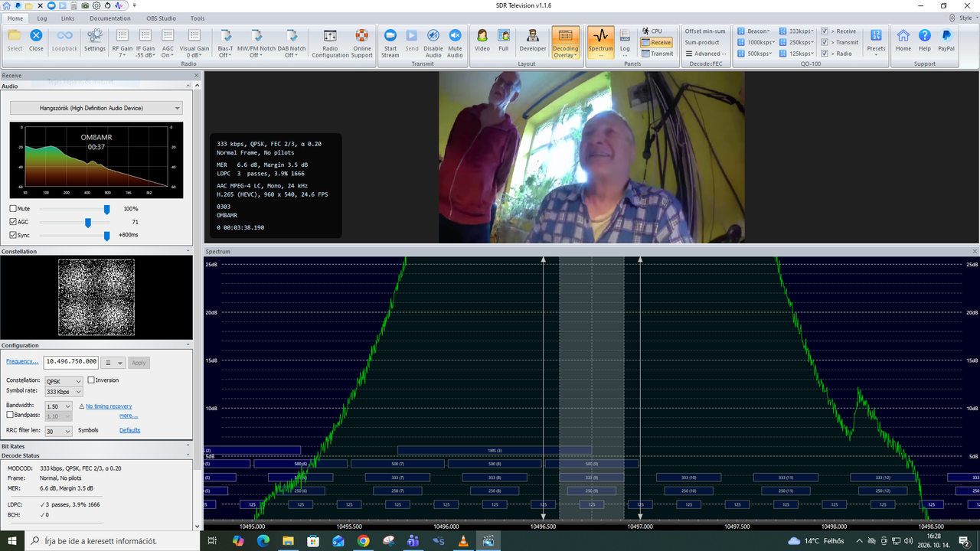
Task: Click the more... link
Action: tap(129, 416)
